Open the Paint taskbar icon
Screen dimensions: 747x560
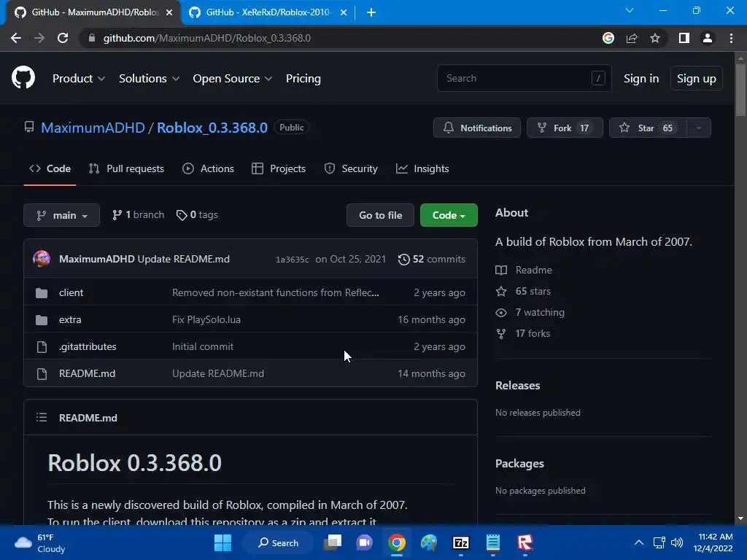coord(429,542)
